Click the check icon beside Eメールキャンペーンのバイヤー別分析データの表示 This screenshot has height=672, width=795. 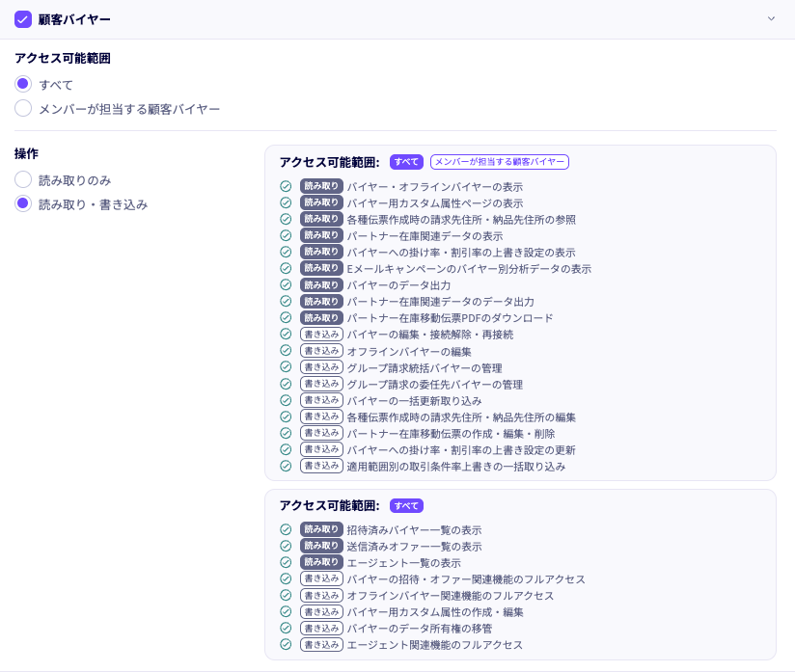point(286,269)
